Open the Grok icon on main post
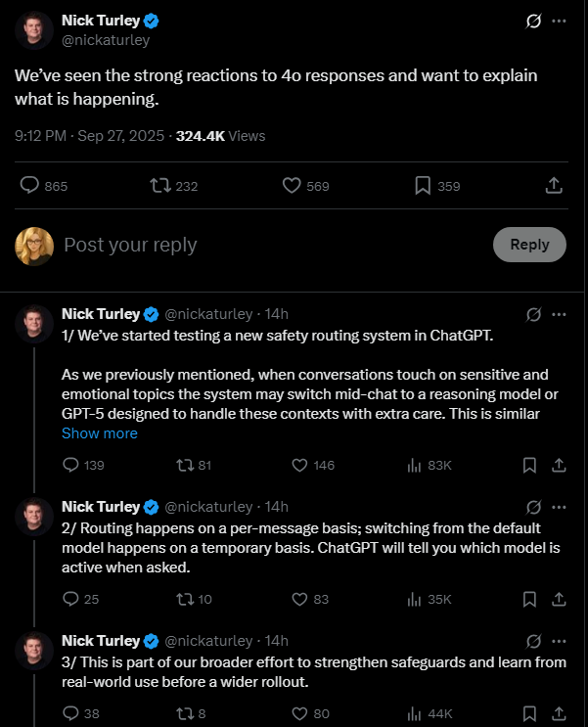This screenshot has height=727, width=588. (x=534, y=22)
